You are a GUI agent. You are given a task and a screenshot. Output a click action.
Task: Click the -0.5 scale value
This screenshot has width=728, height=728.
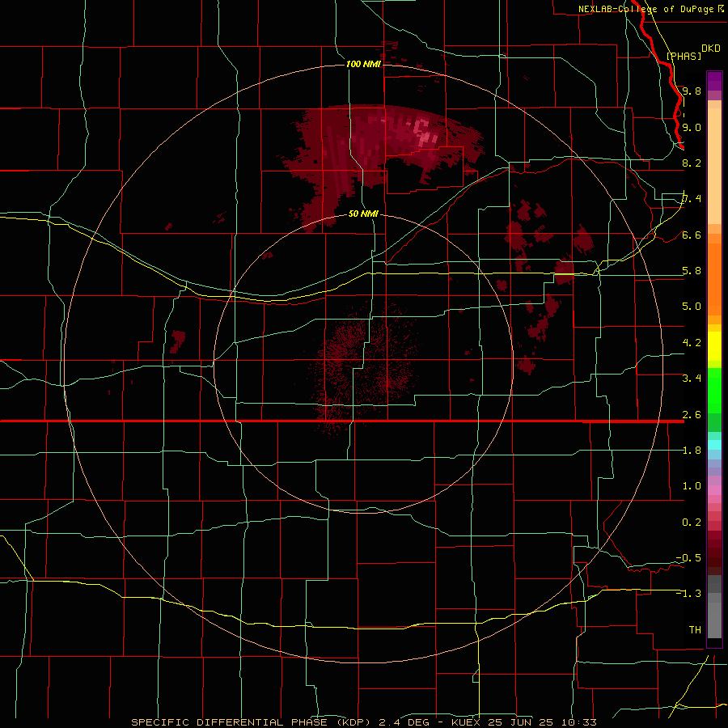point(688,557)
